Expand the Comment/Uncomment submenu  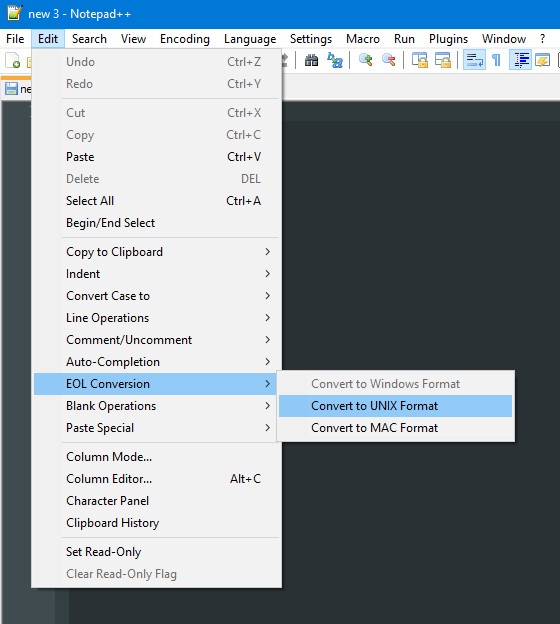[x=155, y=340]
